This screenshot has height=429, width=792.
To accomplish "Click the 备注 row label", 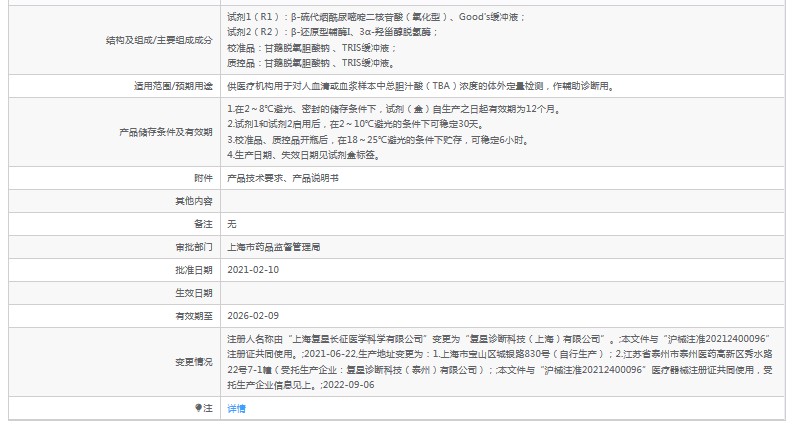I will click(x=204, y=224).
